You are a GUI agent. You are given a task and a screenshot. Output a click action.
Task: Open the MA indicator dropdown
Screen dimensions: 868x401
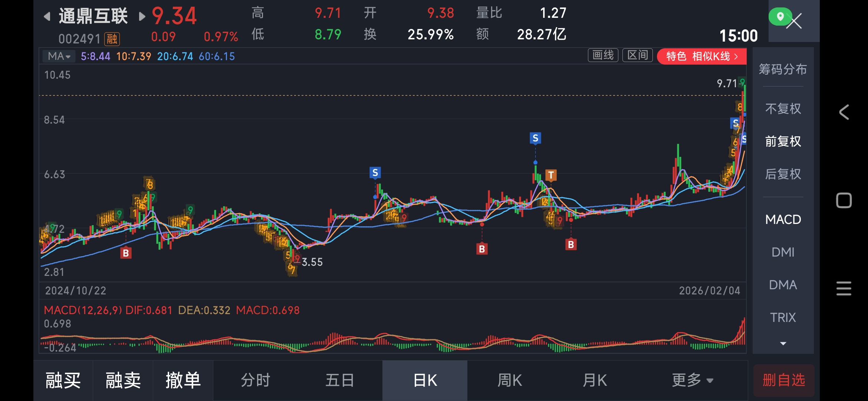(59, 56)
